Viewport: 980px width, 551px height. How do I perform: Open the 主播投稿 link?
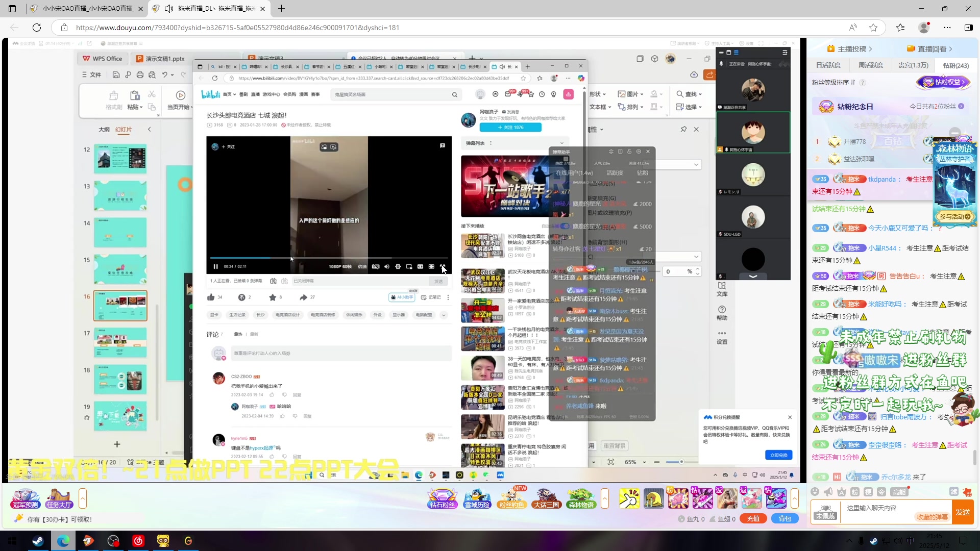[x=849, y=49]
